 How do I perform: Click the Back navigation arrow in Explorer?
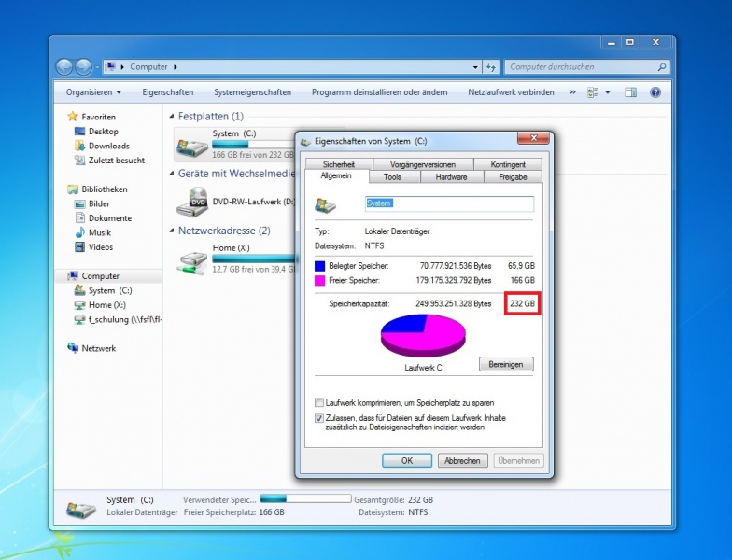pos(64,67)
